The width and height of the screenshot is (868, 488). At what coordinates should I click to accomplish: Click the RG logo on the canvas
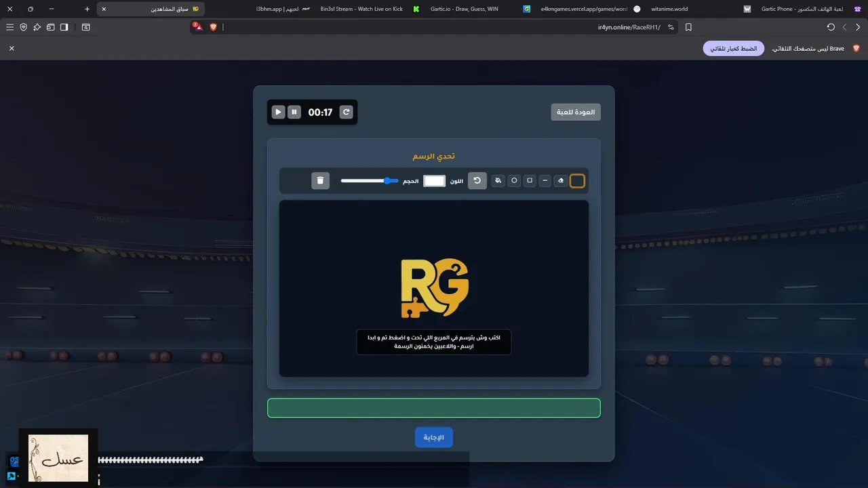click(435, 288)
